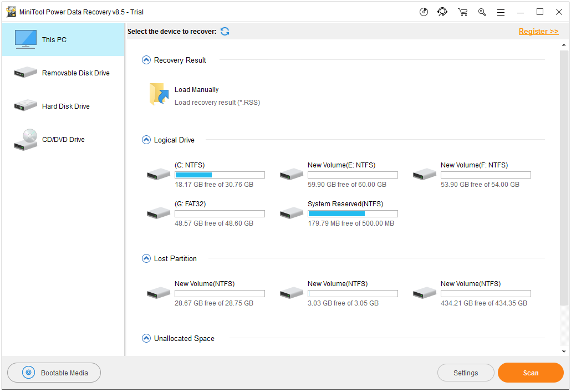Click the System Reserved usage bar
This screenshot has height=392, width=571.
[x=353, y=213]
